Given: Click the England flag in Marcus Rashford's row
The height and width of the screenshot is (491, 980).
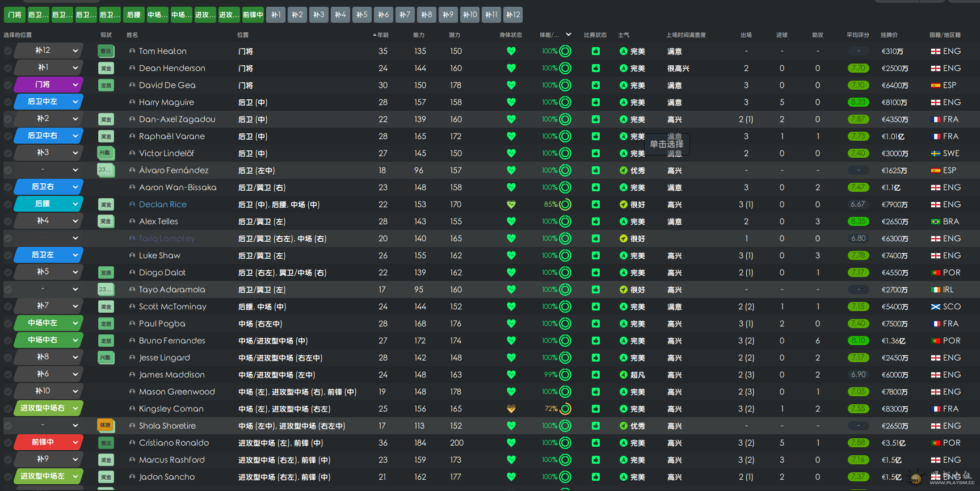Looking at the screenshot, I should 936,460.
